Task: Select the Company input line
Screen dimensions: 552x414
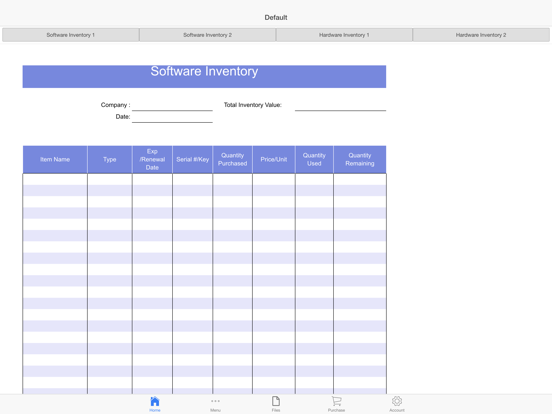Action: pos(172,106)
